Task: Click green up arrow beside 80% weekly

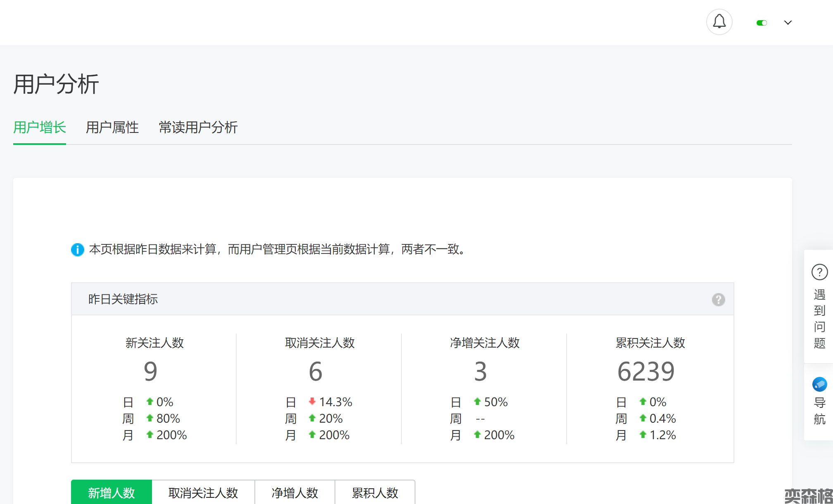Action: [150, 418]
